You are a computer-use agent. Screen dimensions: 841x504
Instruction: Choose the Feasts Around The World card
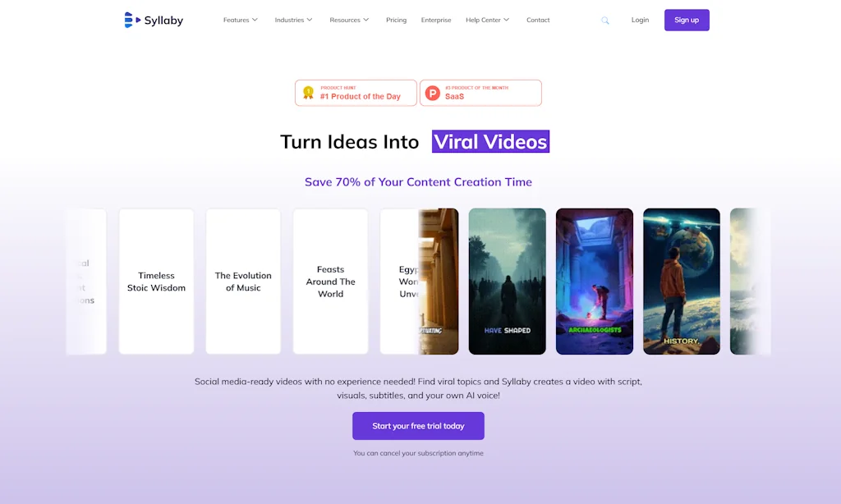[x=330, y=282]
